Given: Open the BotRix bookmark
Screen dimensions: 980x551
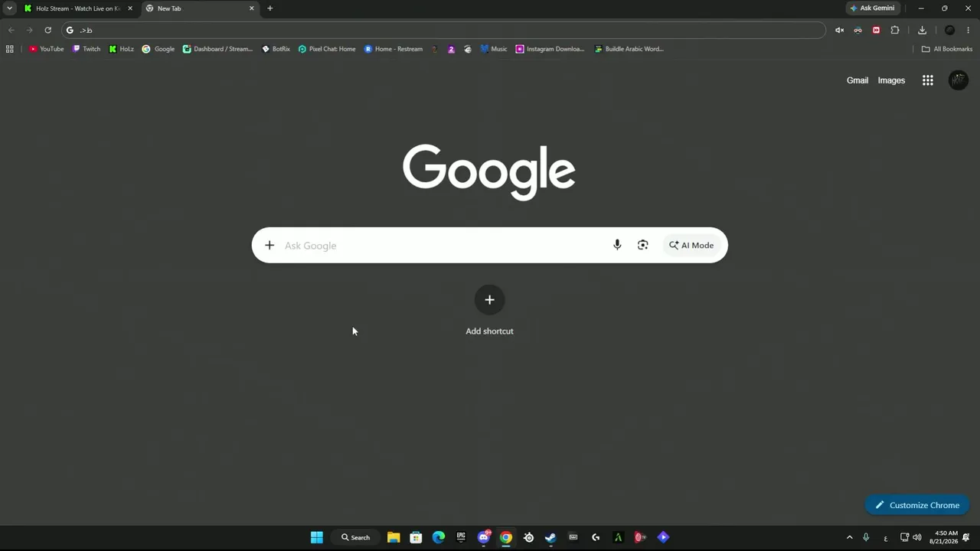Looking at the screenshot, I should tap(276, 49).
